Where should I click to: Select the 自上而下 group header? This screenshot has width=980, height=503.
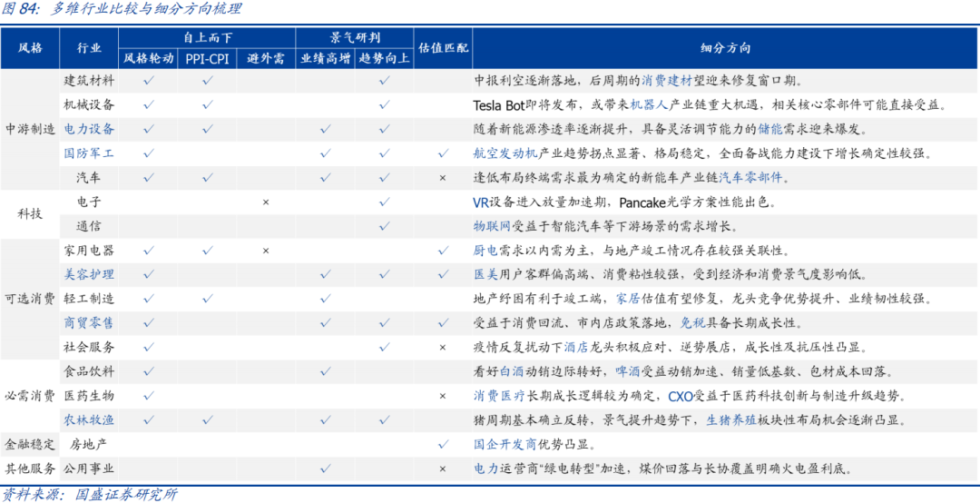(x=207, y=37)
